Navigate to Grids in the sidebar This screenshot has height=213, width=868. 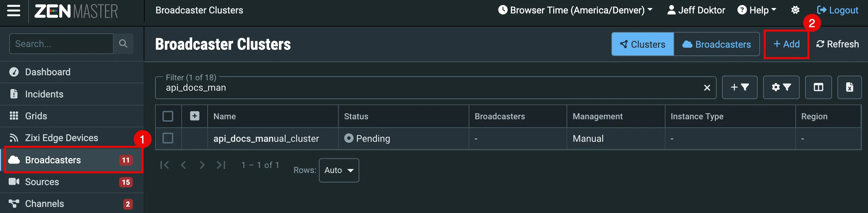(x=72, y=116)
